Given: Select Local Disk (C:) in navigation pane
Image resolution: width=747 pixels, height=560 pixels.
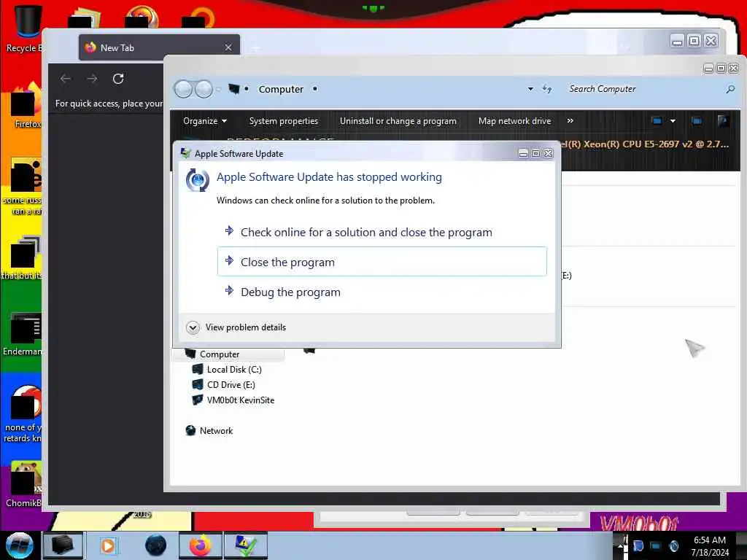Looking at the screenshot, I should (234, 370).
